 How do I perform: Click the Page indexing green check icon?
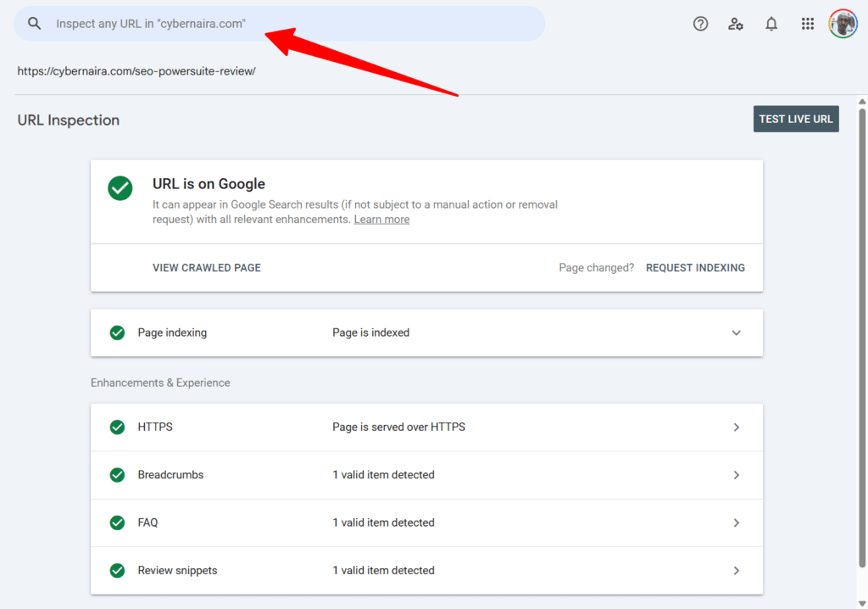[x=117, y=332]
